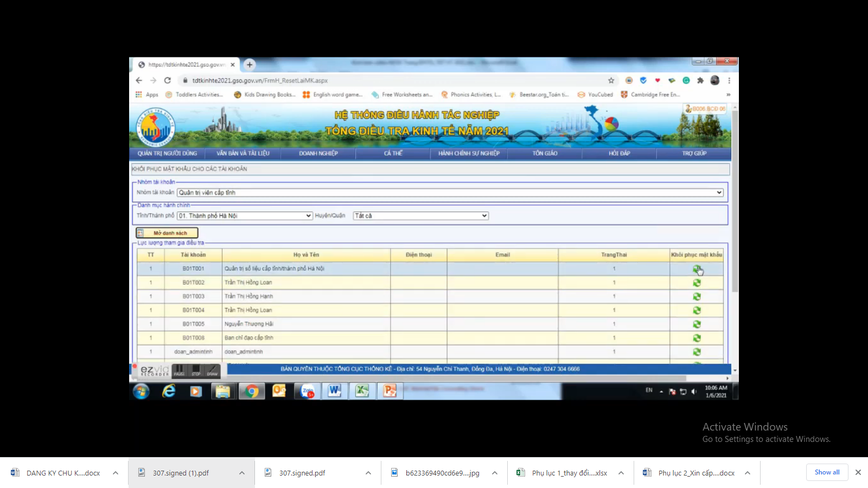Click reset icon for Ban chỉ đạo cấp tỉnh
The width and height of the screenshot is (868, 488).
point(697,337)
